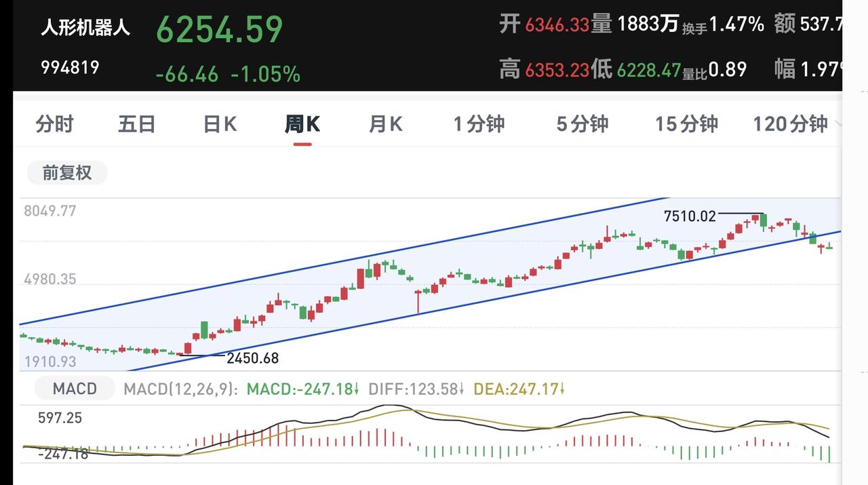Open the 120分钟 interval dropdown
Image resolution: width=868 pixels, height=485 pixels.
(x=796, y=124)
